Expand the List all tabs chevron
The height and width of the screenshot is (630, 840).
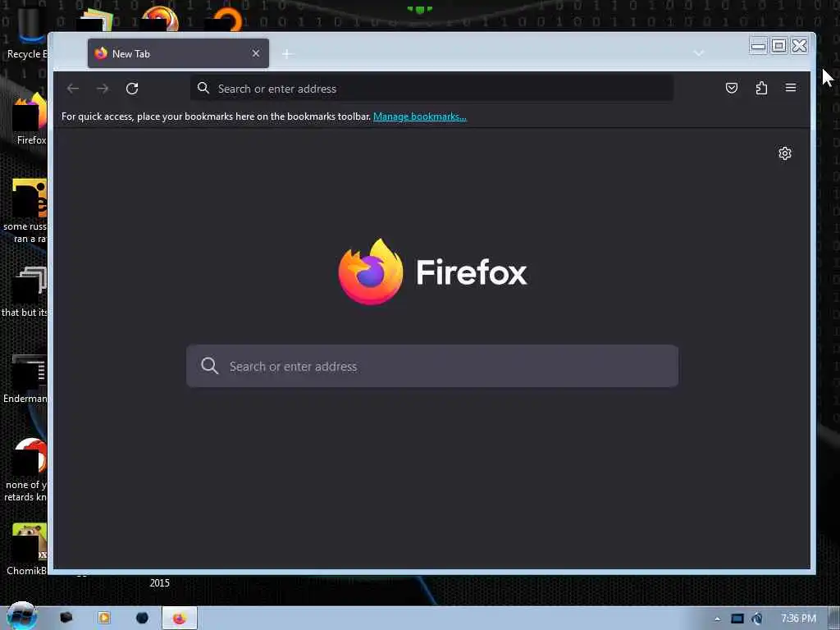(x=698, y=53)
